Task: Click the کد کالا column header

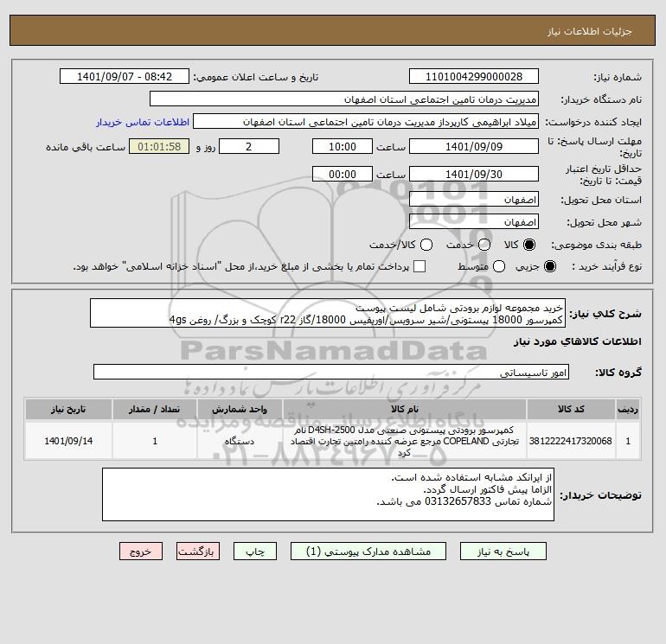Action: click(571, 409)
